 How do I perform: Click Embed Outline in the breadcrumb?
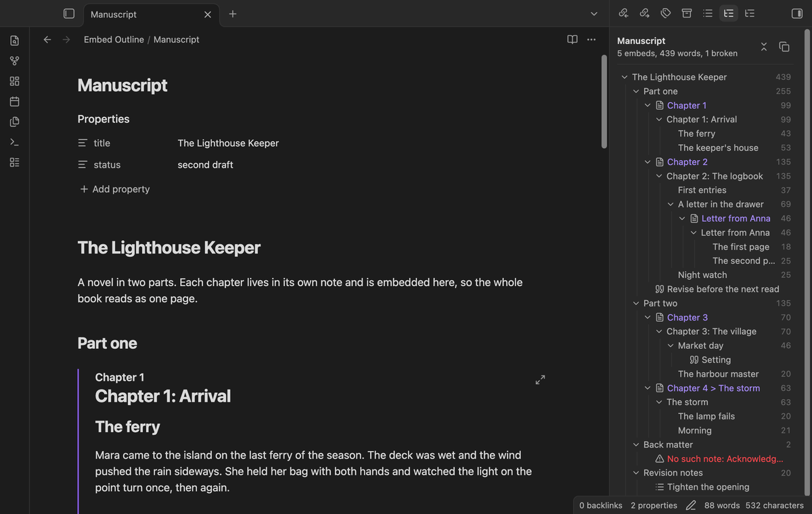pyautogui.click(x=114, y=39)
